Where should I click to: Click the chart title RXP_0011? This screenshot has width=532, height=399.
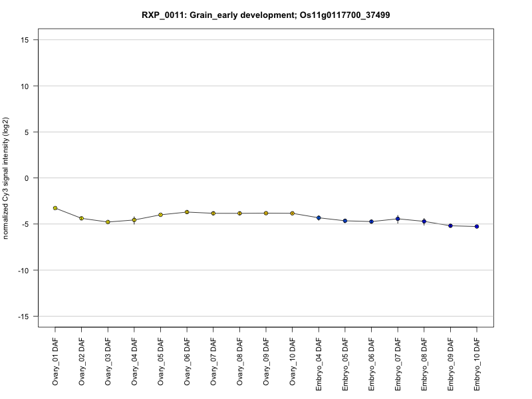[x=265, y=15]
